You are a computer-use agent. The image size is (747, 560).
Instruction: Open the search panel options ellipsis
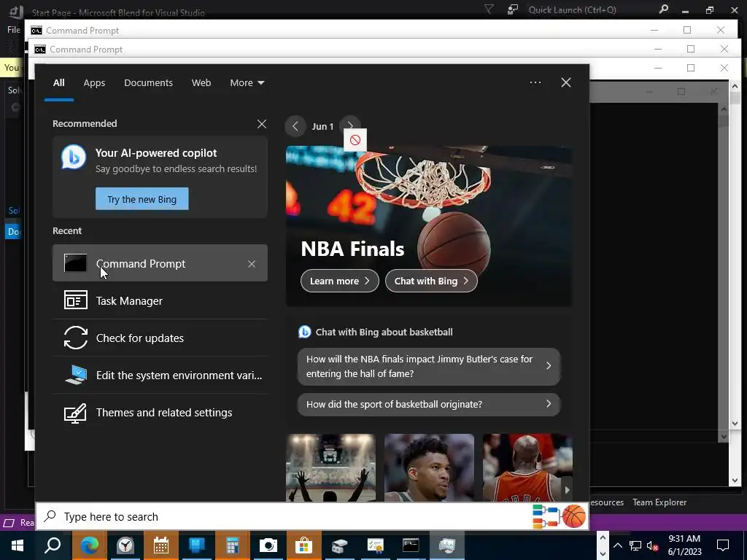pyautogui.click(x=535, y=82)
